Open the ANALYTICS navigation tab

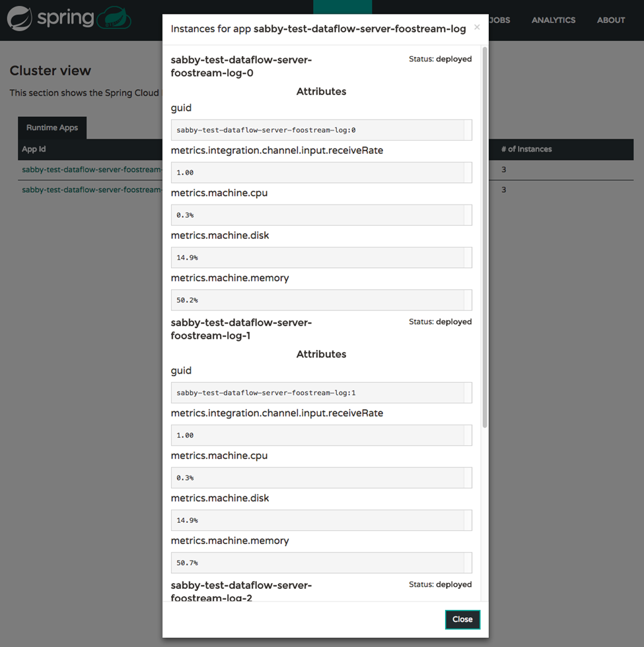554,20
